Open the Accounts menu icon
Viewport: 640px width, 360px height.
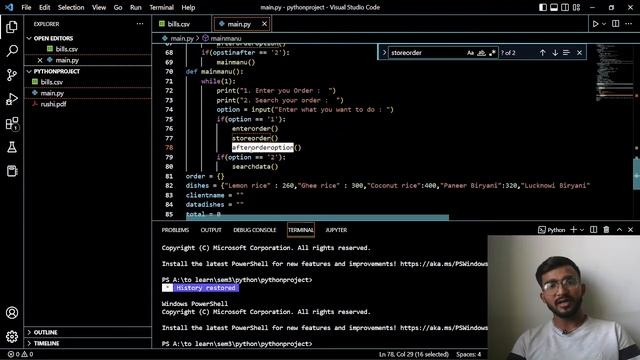[x=12, y=313]
